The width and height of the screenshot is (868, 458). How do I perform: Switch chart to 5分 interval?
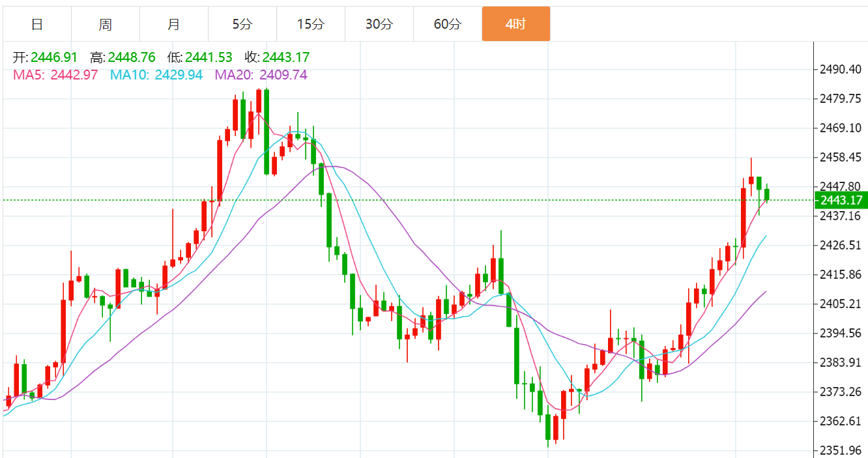point(242,24)
